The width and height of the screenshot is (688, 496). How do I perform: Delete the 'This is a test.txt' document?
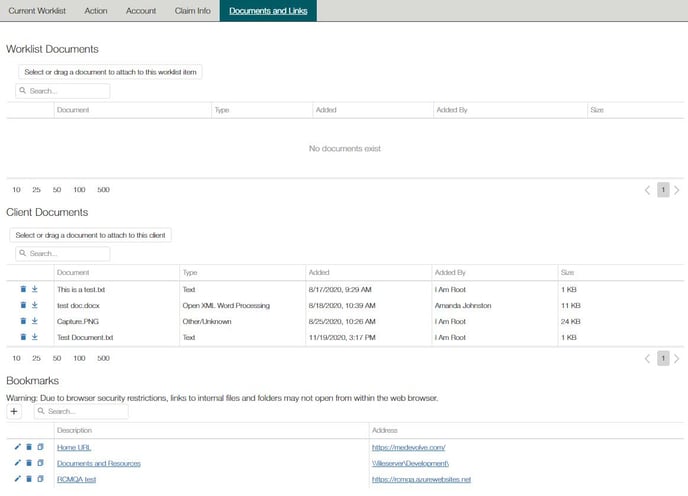22,289
